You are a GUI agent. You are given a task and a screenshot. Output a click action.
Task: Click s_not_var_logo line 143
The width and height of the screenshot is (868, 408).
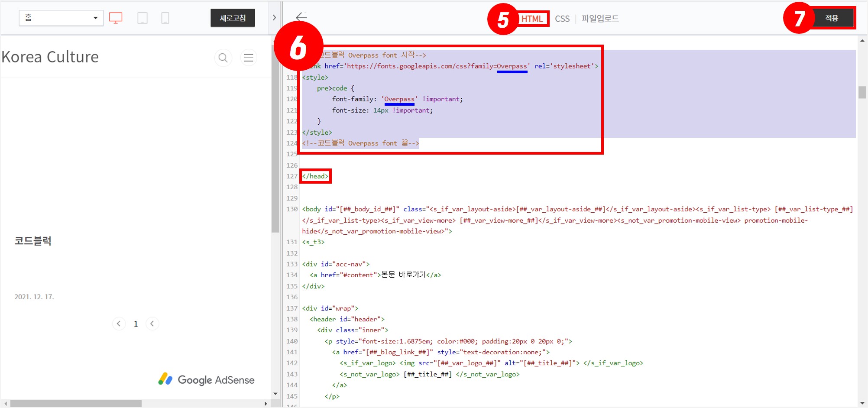[x=430, y=374]
